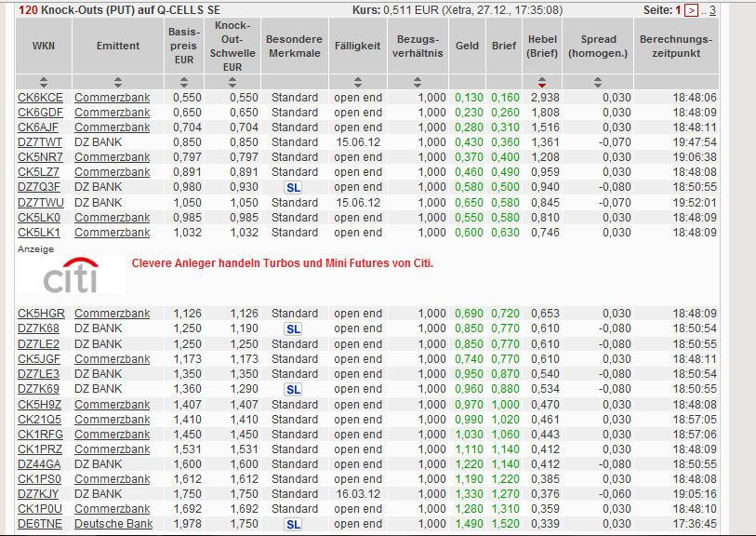
Task: Open Citi logo advertisement
Action: pos(71,275)
